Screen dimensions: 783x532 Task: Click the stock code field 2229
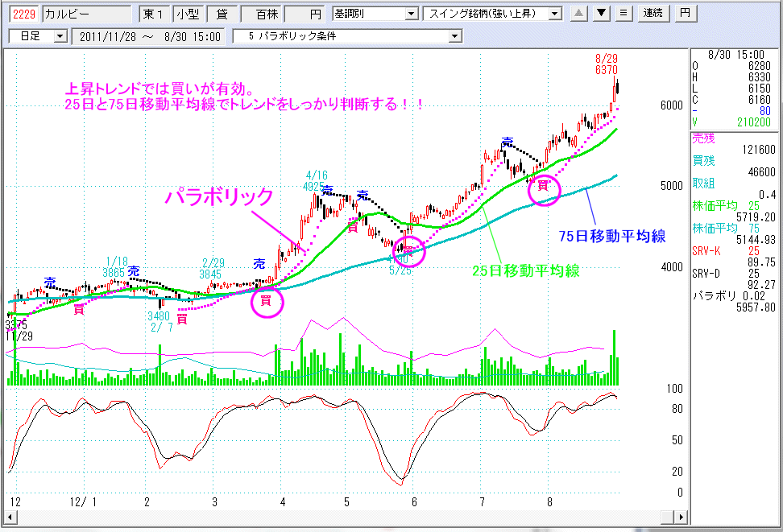click(x=23, y=14)
